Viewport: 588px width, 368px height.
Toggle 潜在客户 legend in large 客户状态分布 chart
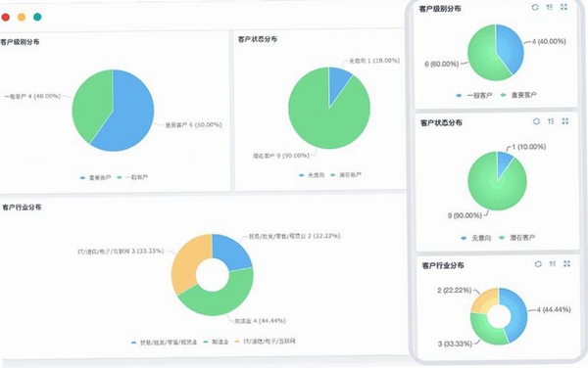(346, 175)
